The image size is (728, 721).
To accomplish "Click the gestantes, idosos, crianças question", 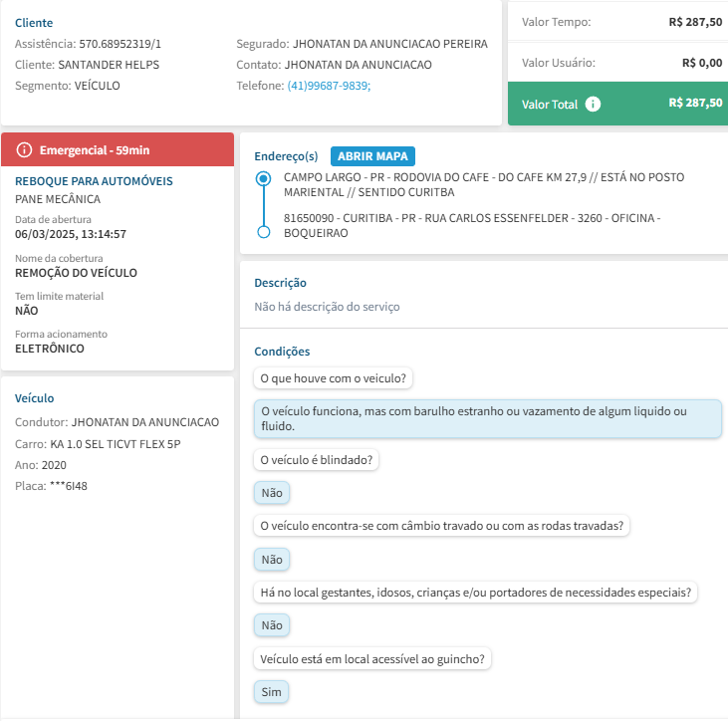I will tap(475, 593).
